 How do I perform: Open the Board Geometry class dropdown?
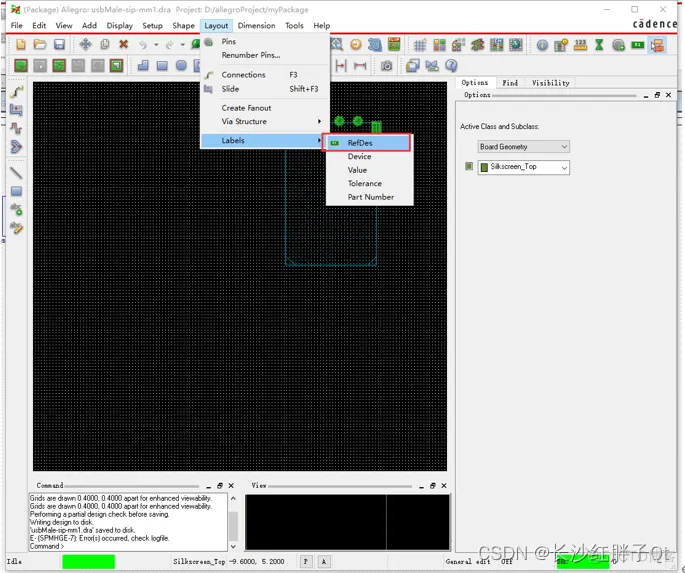pyautogui.click(x=523, y=147)
